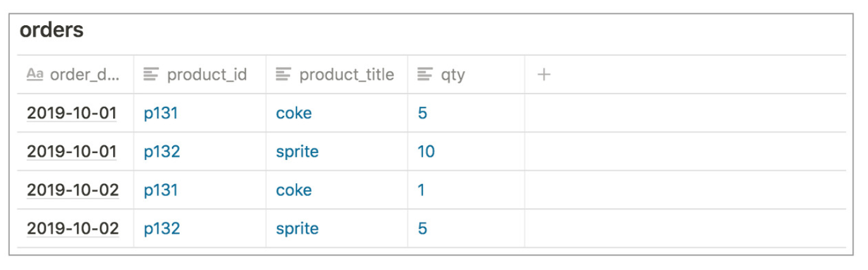Select the p132 cell in the second row
This screenshot has height=270, width=868.
(x=200, y=152)
